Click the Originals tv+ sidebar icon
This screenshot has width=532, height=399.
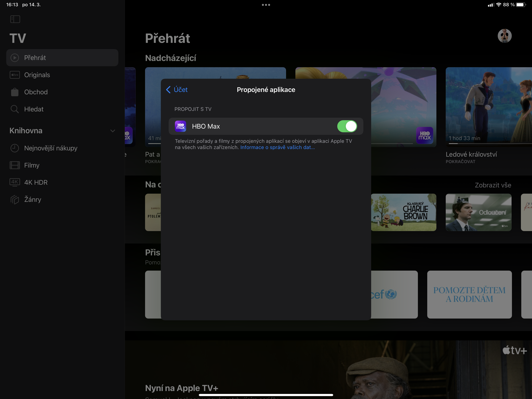click(x=15, y=75)
